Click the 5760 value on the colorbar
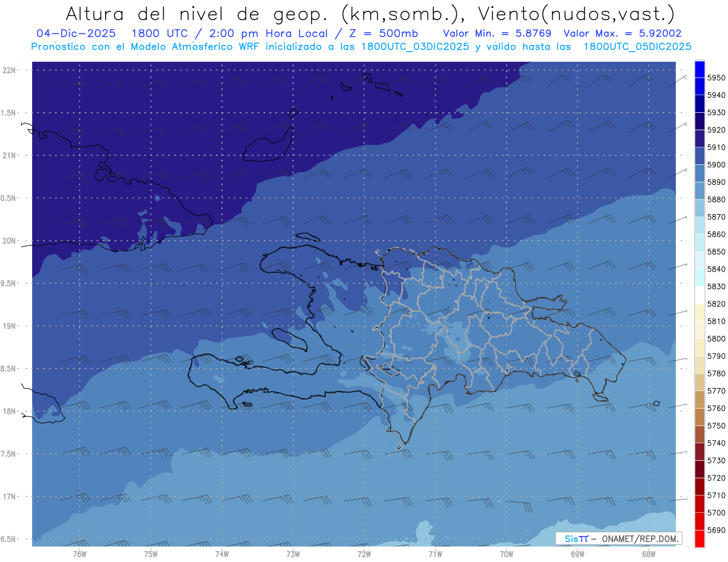 coord(716,409)
